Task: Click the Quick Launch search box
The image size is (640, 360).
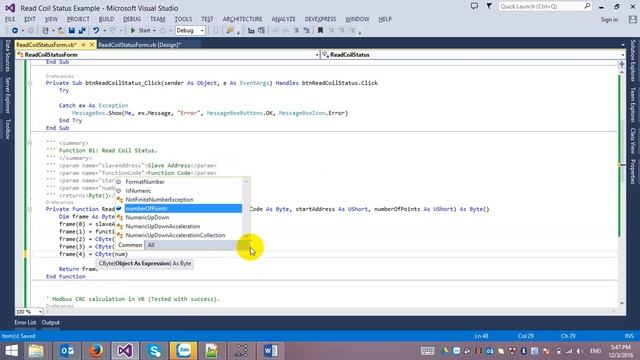Action: [x=545, y=7]
